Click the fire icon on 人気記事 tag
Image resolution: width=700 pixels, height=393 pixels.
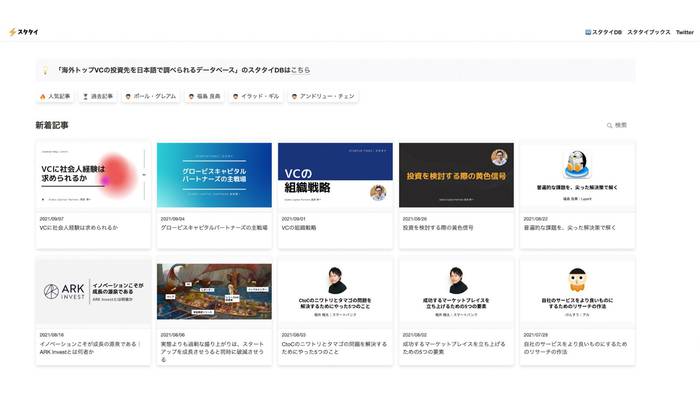pos(43,96)
